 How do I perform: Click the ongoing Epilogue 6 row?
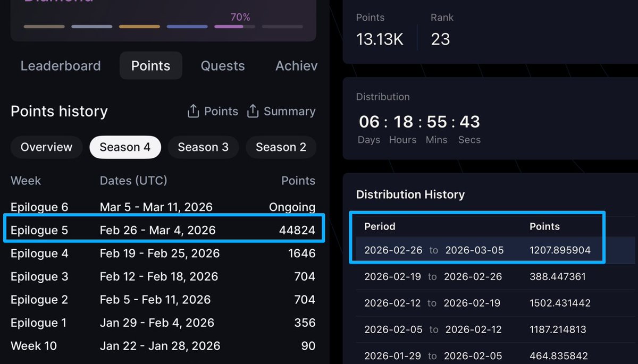point(163,207)
